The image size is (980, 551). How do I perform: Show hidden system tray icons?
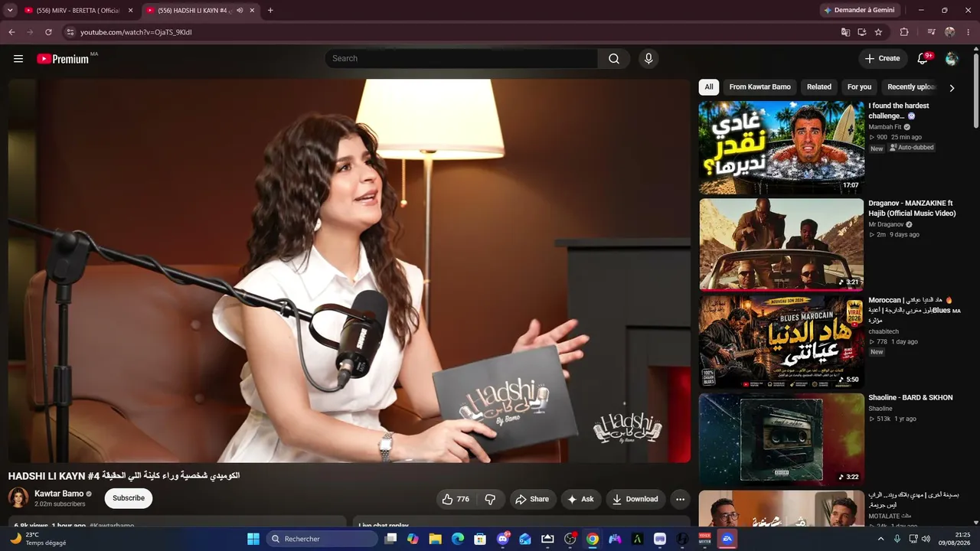(x=880, y=540)
